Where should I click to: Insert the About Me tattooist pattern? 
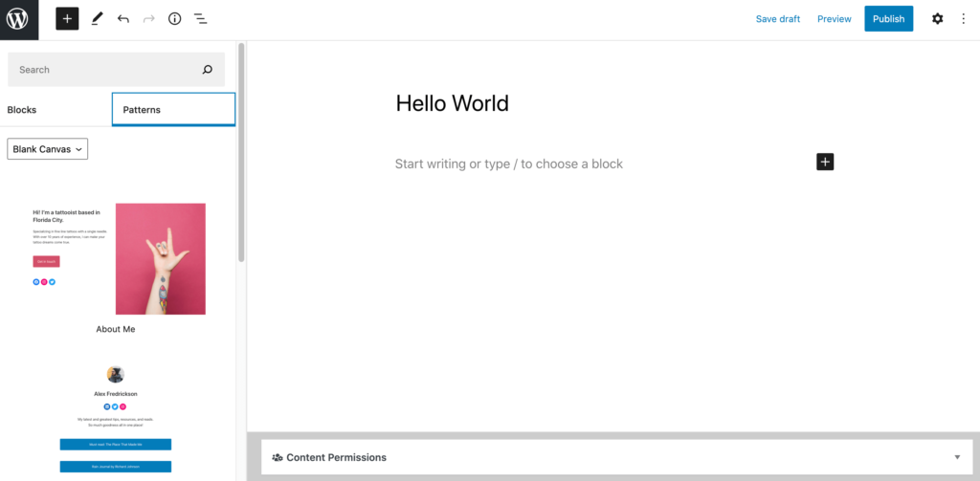coord(116,259)
